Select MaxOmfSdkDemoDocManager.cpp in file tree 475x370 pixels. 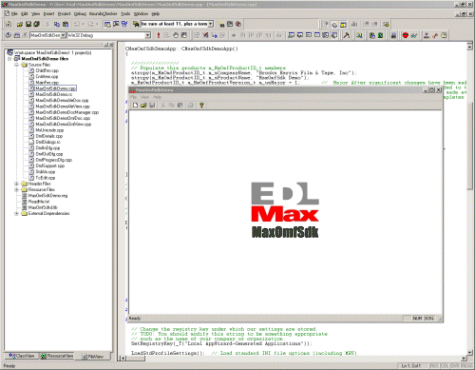(x=67, y=112)
